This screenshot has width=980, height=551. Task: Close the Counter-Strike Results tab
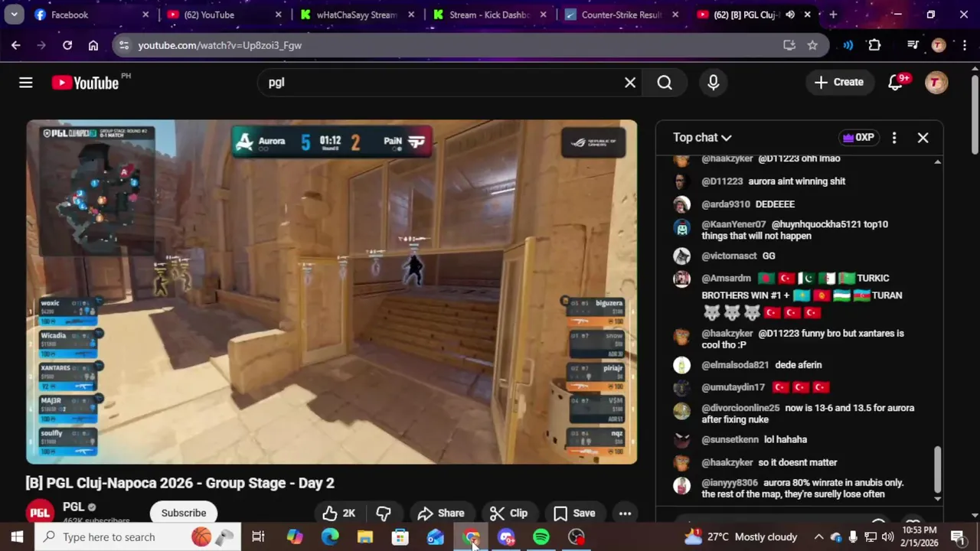(x=675, y=15)
